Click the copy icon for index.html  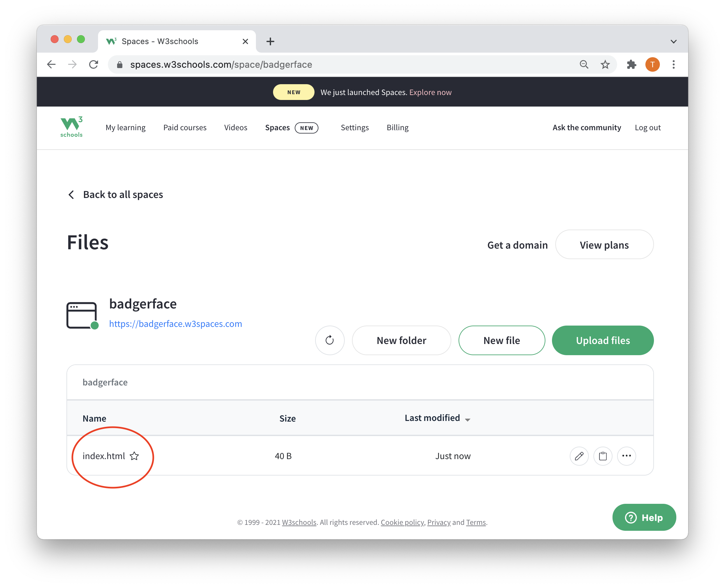click(x=603, y=455)
